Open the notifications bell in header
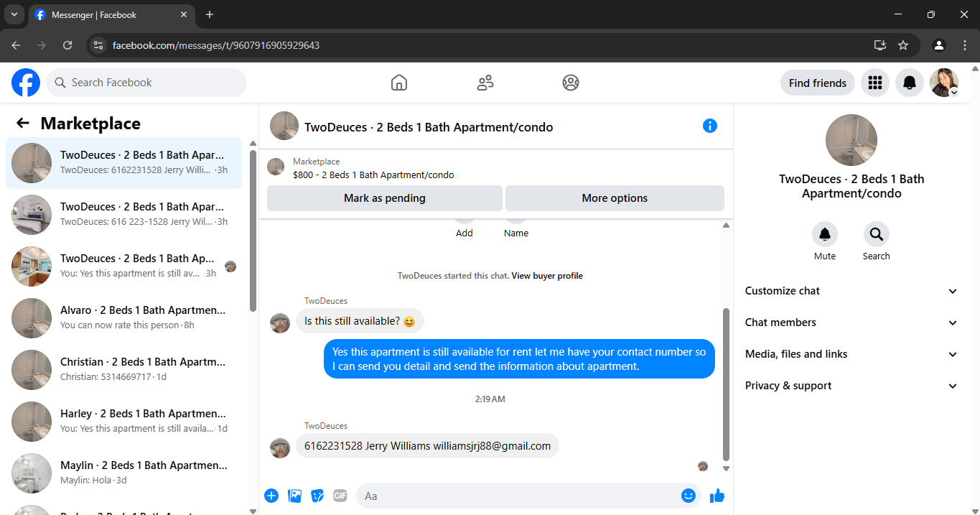This screenshot has width=980, height=515. coord(910,83)
